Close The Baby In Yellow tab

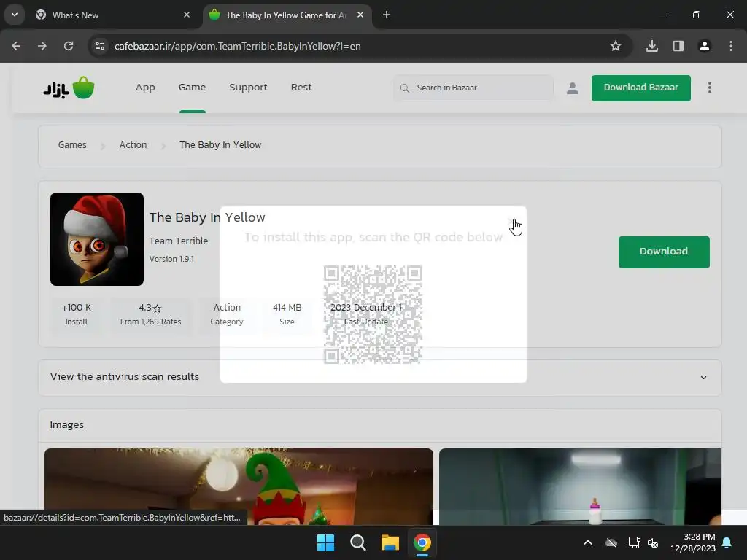(x=360, y=15)
